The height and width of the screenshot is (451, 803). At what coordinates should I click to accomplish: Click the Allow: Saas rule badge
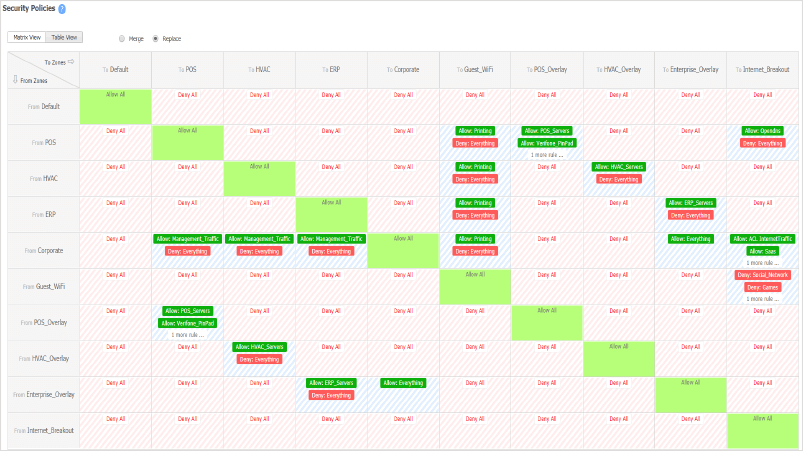[x=762, y=252]
